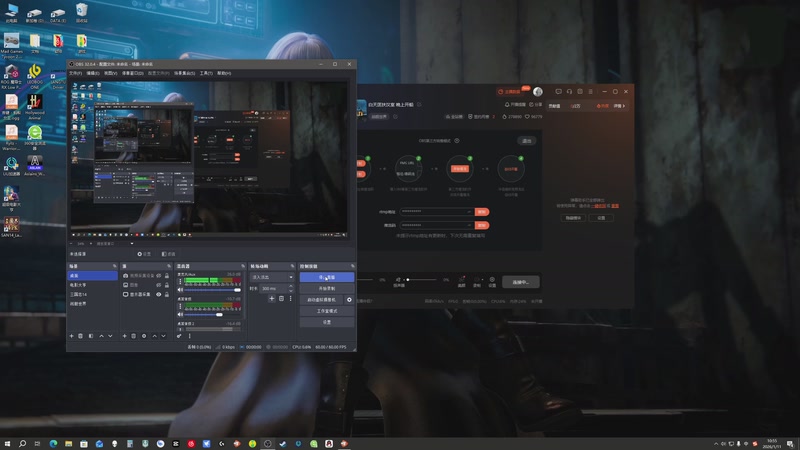
Task: Copy the stream key in streaming app
Action: (x=482, y=225)
